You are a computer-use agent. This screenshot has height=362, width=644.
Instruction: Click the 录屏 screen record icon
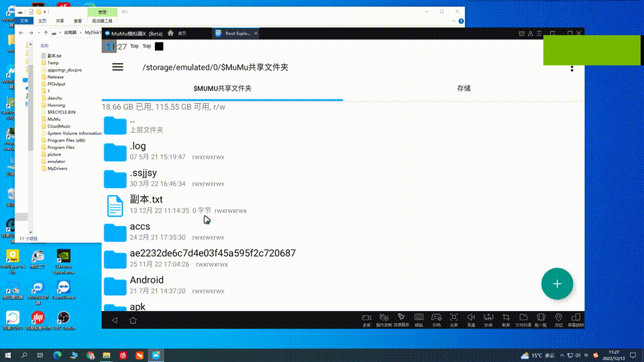pyautogui.click(x=366, y=320)
